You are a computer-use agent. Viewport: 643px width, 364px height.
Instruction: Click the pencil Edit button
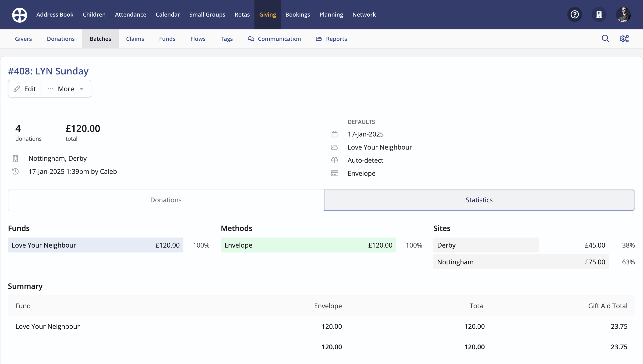(x=25, y=89)
